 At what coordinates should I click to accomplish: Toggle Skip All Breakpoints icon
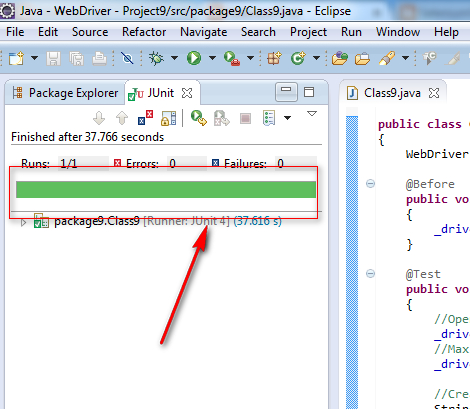[127, 58]
